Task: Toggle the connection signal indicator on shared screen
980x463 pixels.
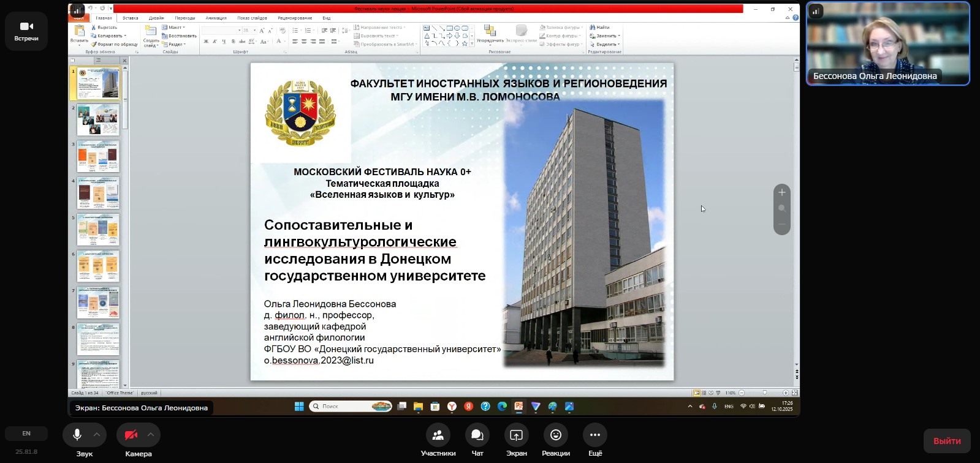Action: [x=77, y=10]
